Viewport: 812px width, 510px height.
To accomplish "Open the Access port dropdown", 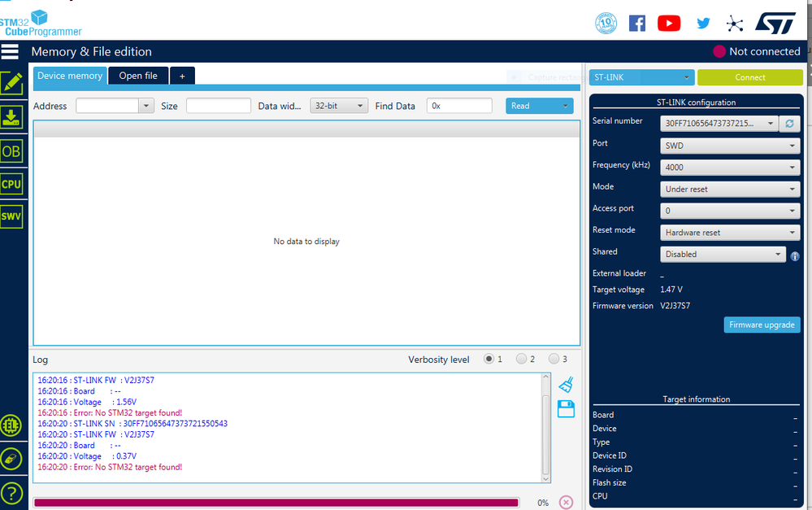I will tap(730, 211).
